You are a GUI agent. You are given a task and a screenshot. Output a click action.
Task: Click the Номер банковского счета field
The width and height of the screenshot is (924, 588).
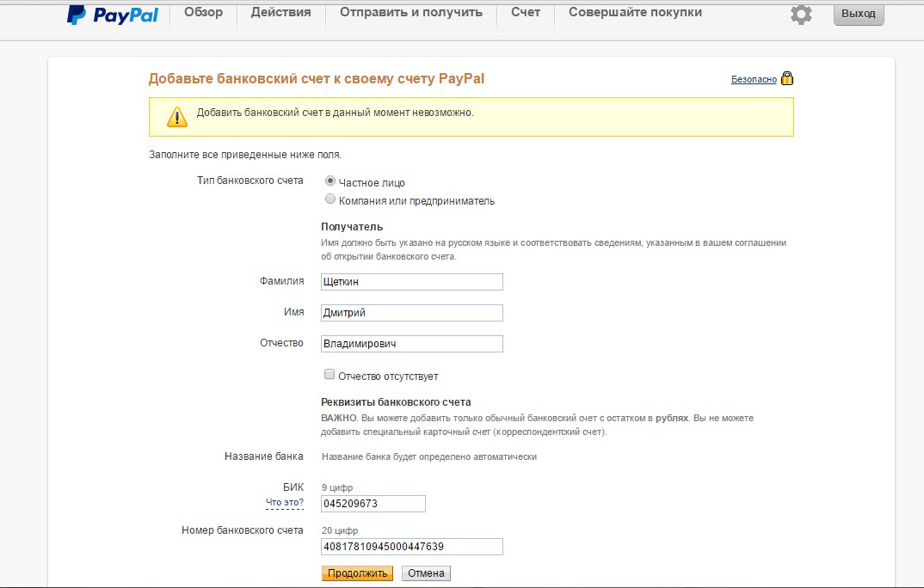click(412, 547)
